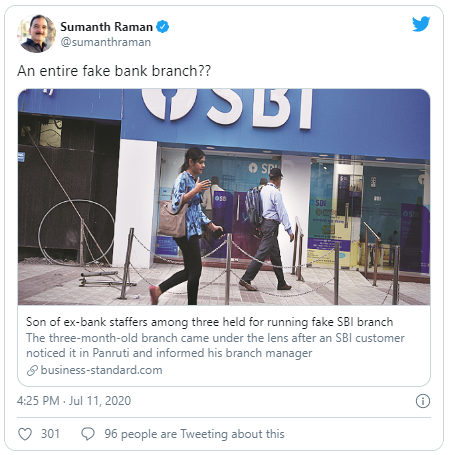Click article description mentioning Panruti
The height and width of the screenshot is (455, 450).
[215, 345]
